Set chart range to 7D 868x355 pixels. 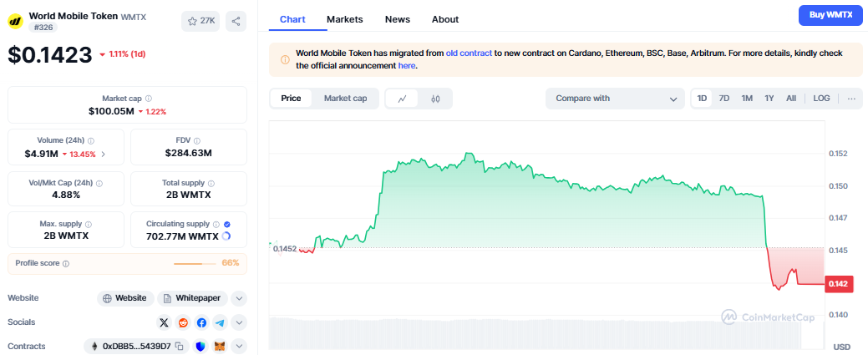[x=724, y=99]
